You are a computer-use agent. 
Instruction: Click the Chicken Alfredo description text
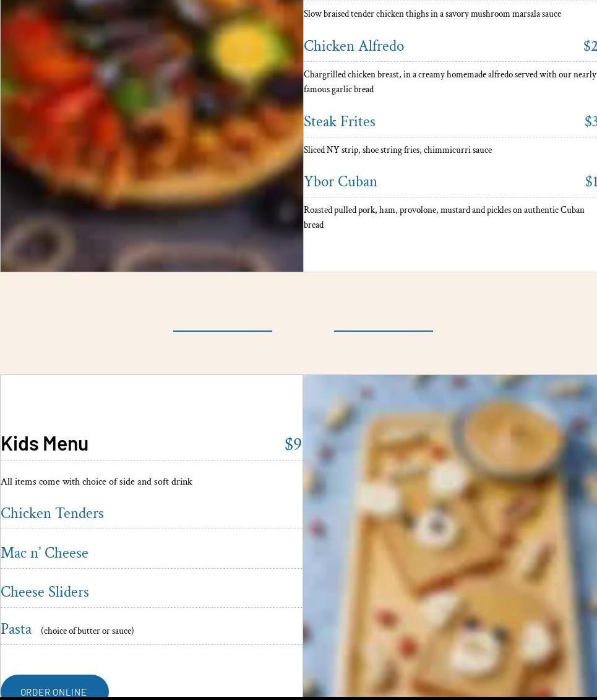tap(450, 82)
